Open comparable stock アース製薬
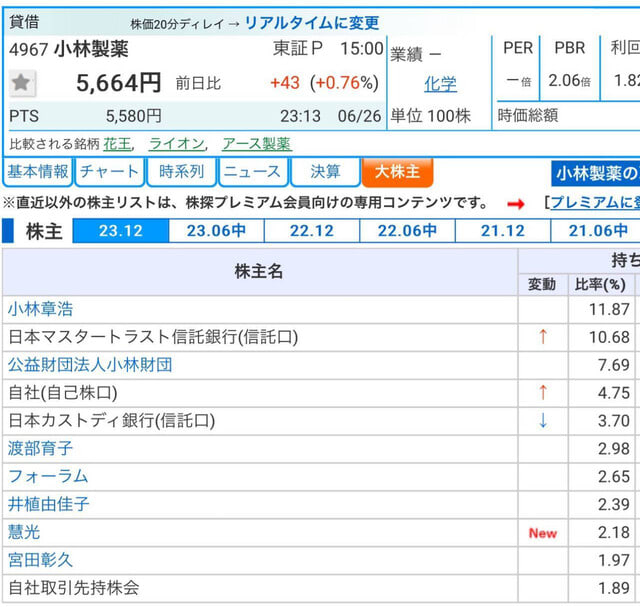640x607 pixels. (257, 144)
